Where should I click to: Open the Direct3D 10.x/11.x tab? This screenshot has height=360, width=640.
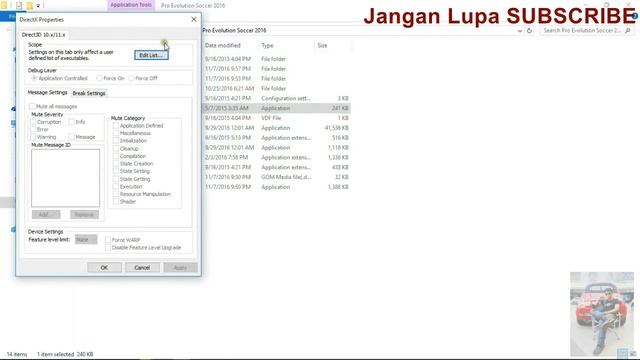tap(44, 35)
